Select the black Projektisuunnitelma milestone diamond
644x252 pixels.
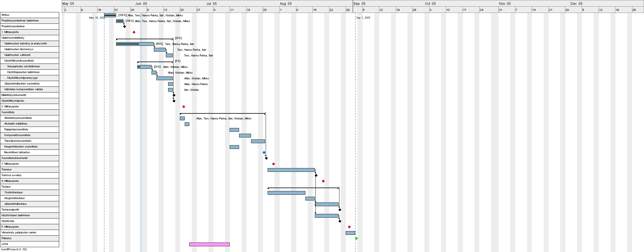tap(124, 26)
